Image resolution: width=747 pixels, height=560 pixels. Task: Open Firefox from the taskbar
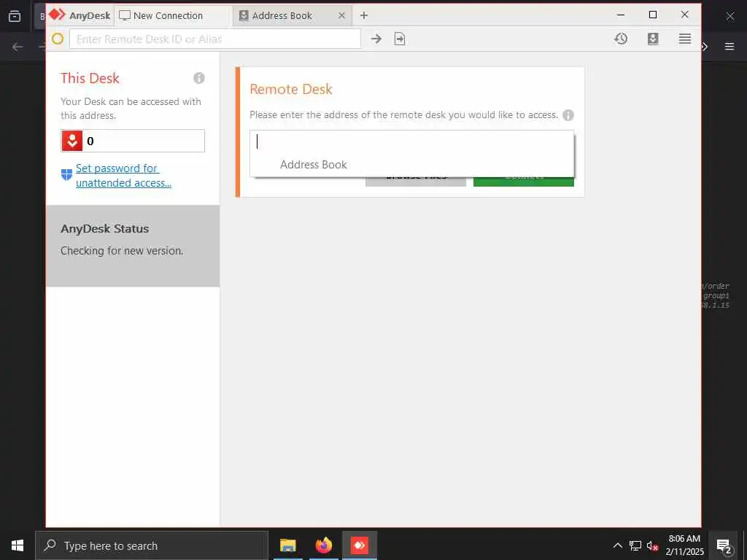pos(323,545)
